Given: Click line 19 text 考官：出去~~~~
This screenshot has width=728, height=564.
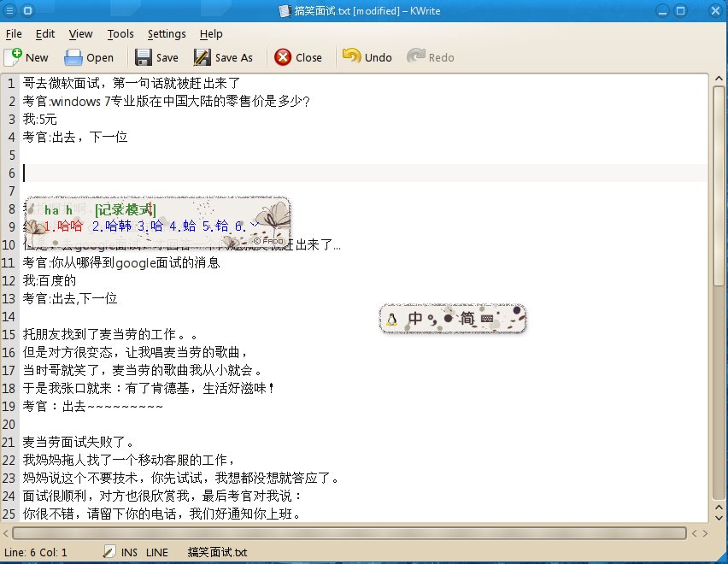Looking at the screenshot, I should (x=93, y=406).
